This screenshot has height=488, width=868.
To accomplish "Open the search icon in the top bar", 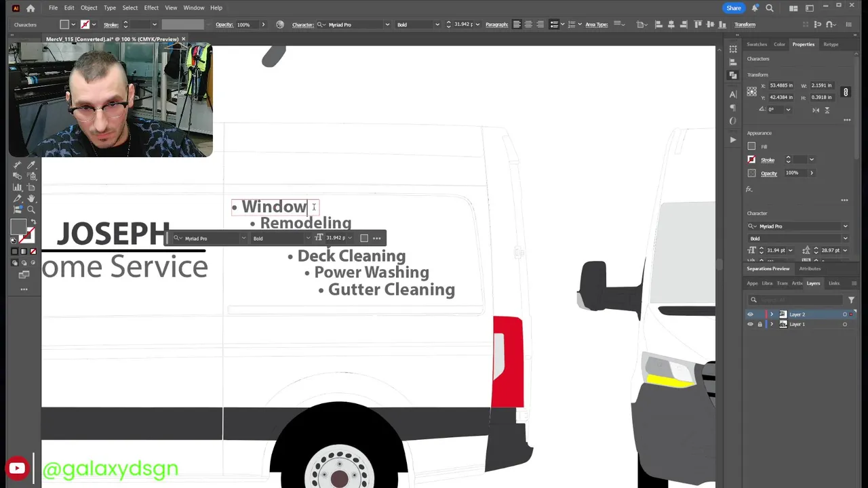I will [x=770, y=8].
